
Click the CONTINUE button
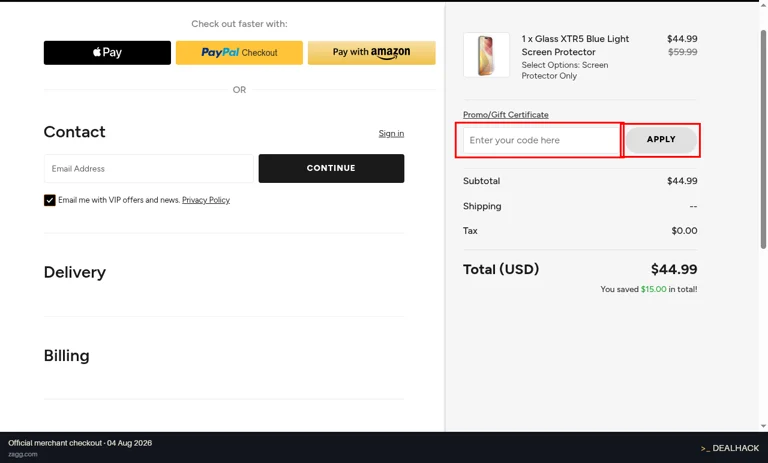point(331,168)
